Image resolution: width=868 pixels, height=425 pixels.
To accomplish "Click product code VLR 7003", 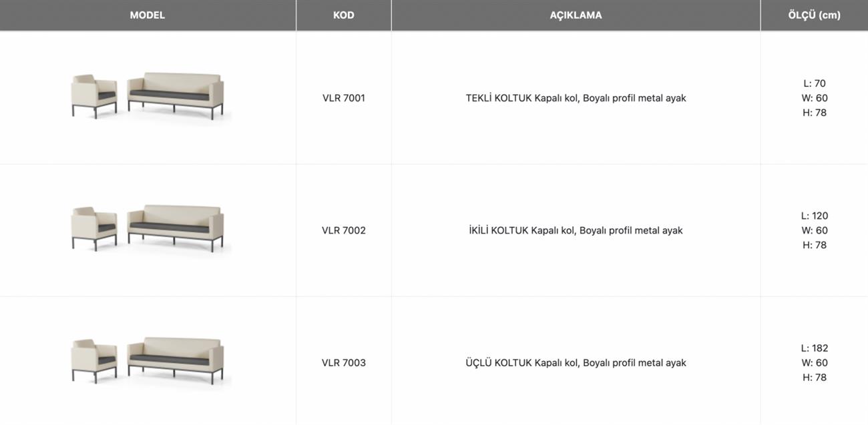I will (x=343, y=363).
